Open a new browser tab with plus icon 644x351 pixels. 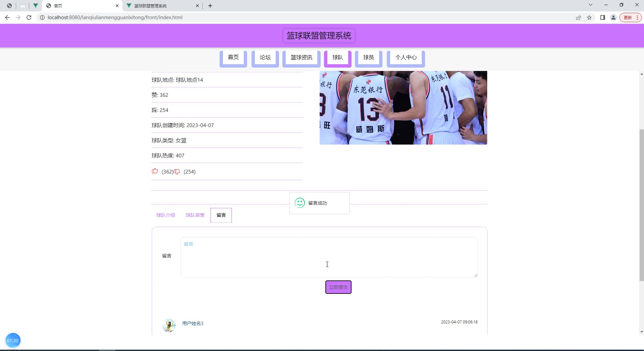click(x=210, y=6)
